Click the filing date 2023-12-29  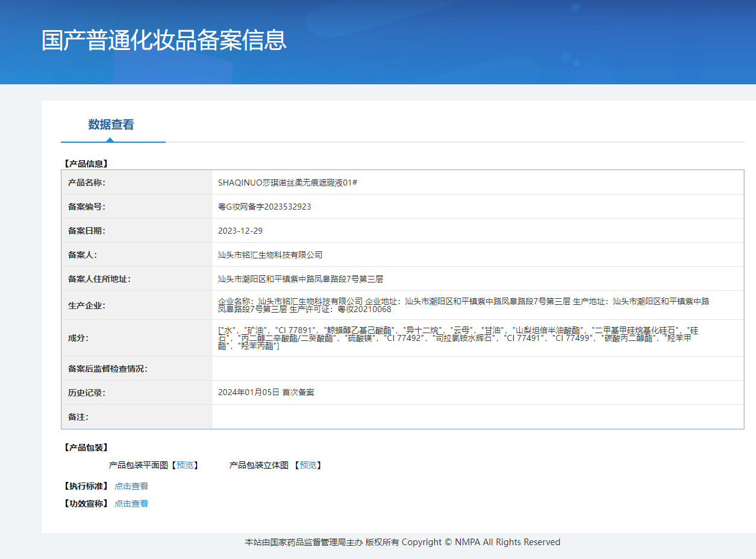240,231
